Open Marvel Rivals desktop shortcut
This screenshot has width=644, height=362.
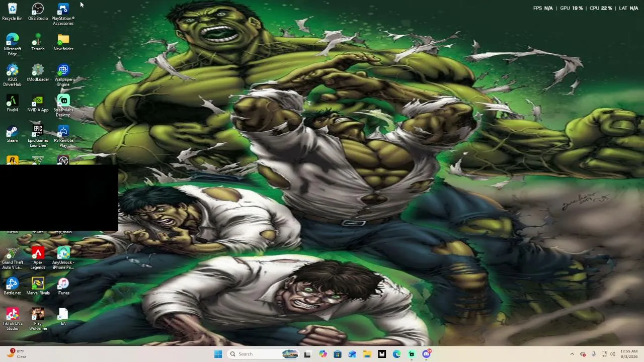(38, 286)
